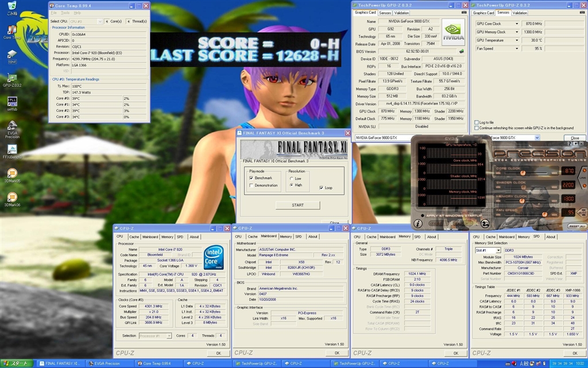Launch the GPU-Z.0.3.2 desktop shortcut

(x=12, y=80)
